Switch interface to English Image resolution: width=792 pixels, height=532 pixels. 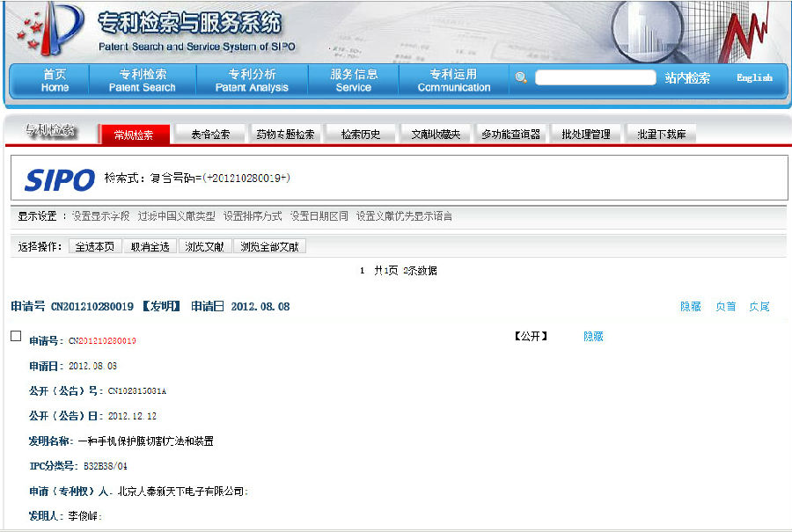click(x=755, y=77)
